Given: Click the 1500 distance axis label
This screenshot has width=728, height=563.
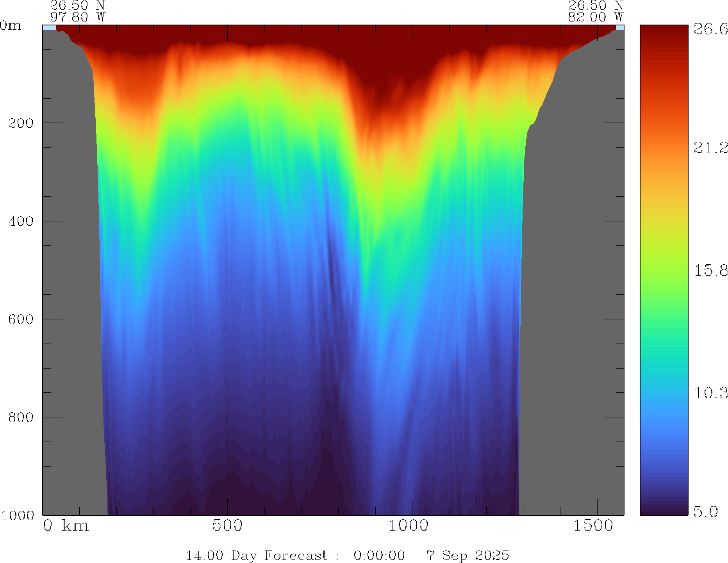Looking at the screenshot, I should click(593, 526).
